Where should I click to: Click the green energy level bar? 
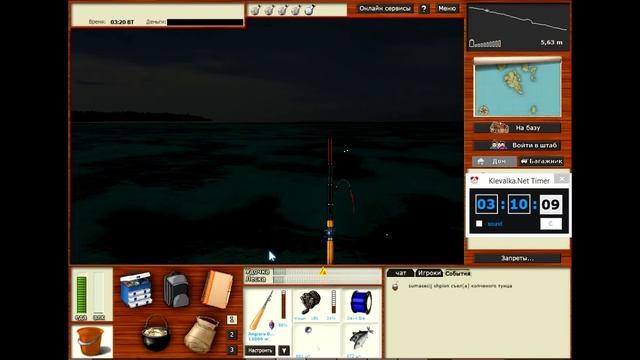point(81,295)
